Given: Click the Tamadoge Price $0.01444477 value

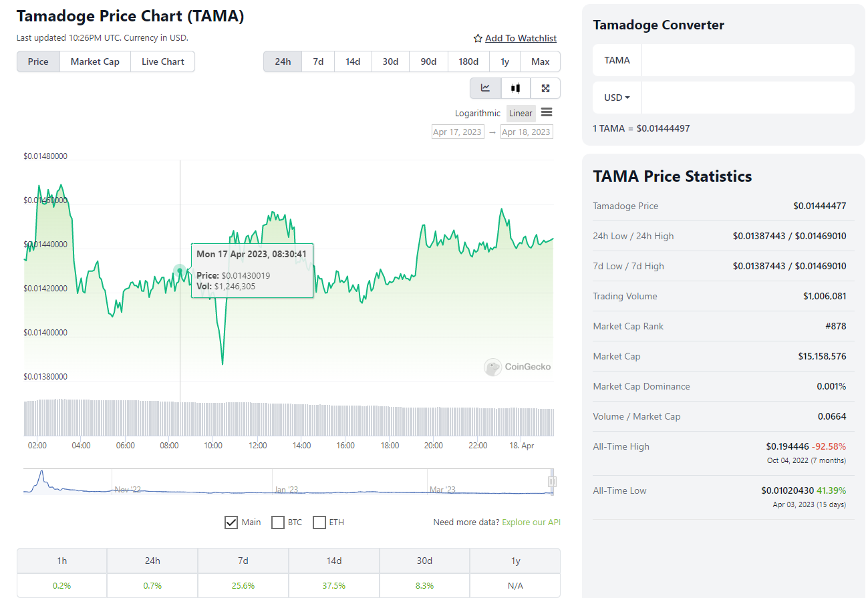Looking at the screenshot, I should 820,206.
